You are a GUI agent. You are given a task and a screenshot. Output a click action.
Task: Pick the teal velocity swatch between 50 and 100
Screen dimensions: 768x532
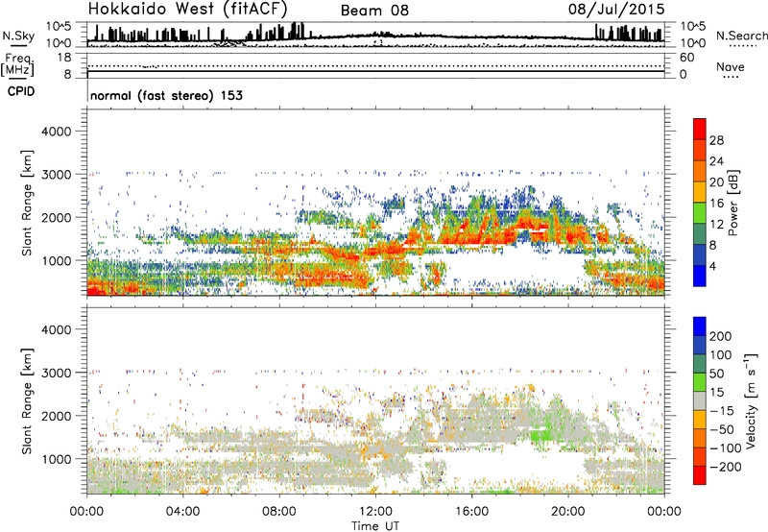pyautogui.click(x=700, y=364)
